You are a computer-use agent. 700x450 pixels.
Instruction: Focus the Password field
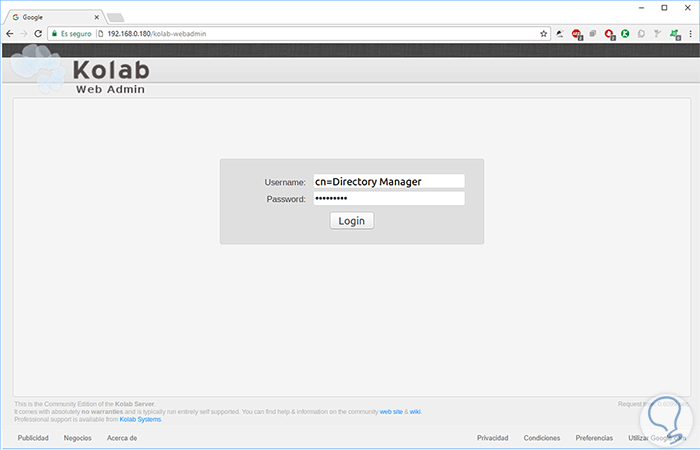(x=389, y=198)
